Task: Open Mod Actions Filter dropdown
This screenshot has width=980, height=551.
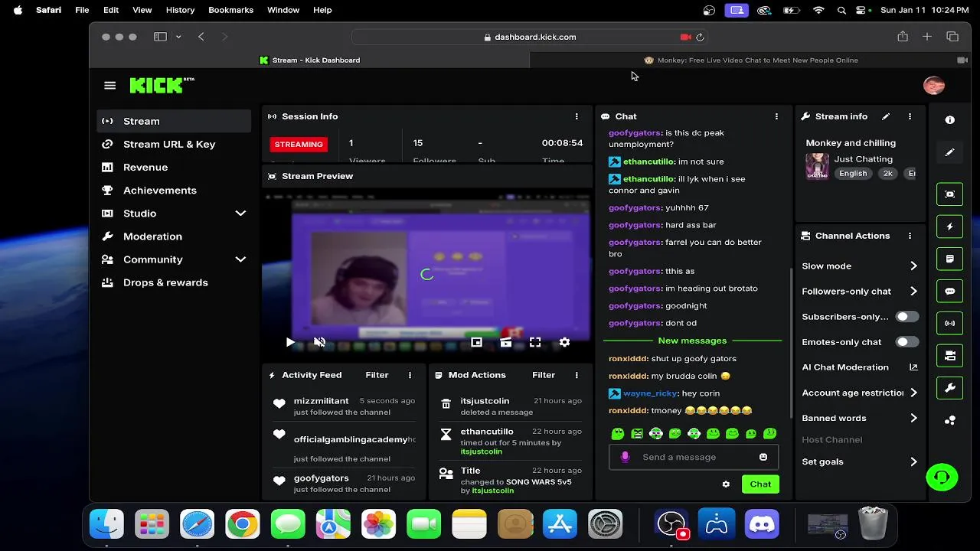Action: tap(544, 375)
